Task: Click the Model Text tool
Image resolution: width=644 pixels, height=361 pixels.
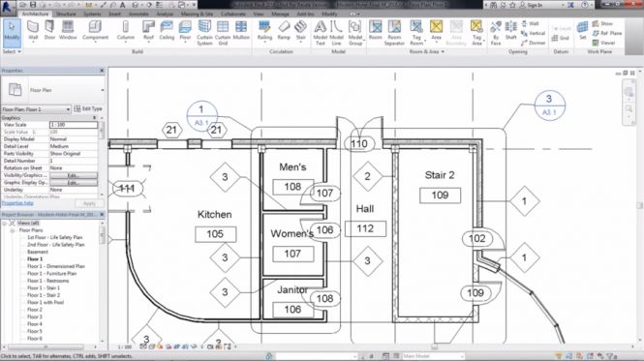Action: click(x=320, y=33)
